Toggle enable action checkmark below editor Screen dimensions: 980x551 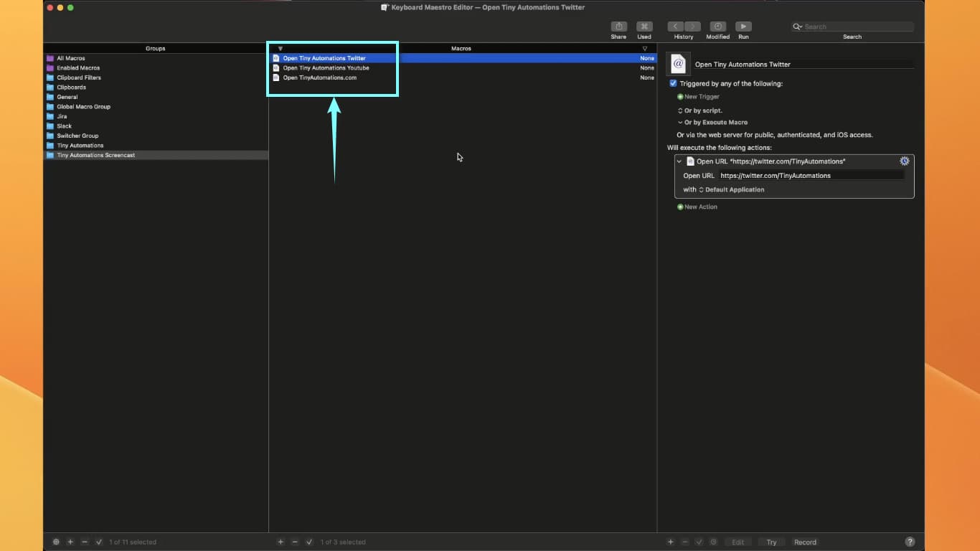tap(699, 542)
